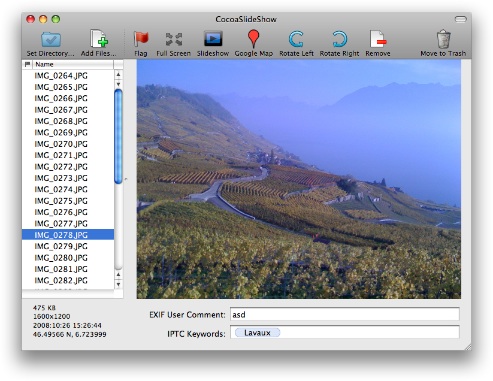Open Google Map for this photo
493x381 pixels.
click(x=253, y=39)
